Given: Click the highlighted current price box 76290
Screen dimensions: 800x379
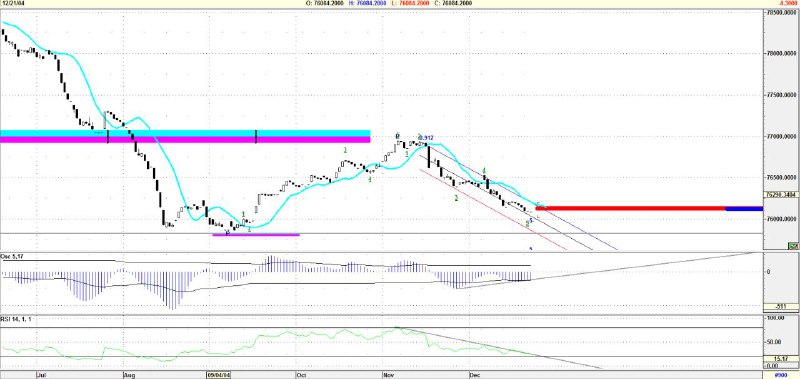Looking at the screenshot, I should tap(781, 194).
